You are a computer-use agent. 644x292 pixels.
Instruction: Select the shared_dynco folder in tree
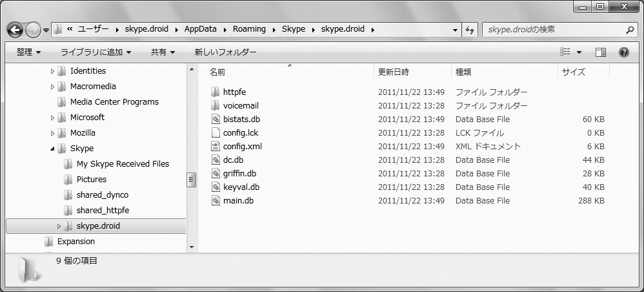point(102,195)
